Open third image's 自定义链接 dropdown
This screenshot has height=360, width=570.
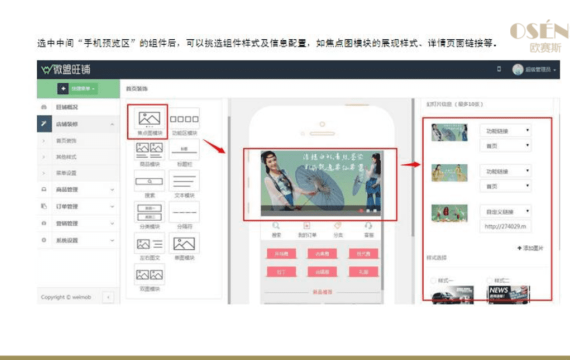506,212
